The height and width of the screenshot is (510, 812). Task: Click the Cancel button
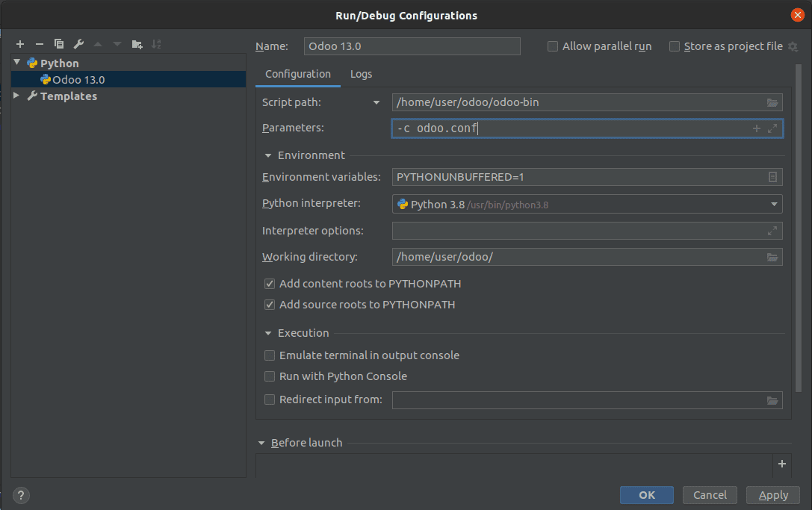pos(710,495)
